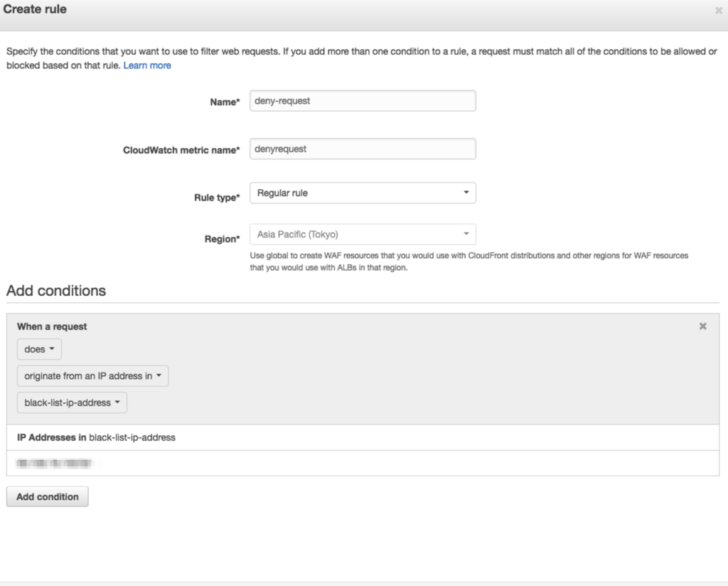Close the Create rule dialog
Screen dimensions: 728x586
click(718, 11)
